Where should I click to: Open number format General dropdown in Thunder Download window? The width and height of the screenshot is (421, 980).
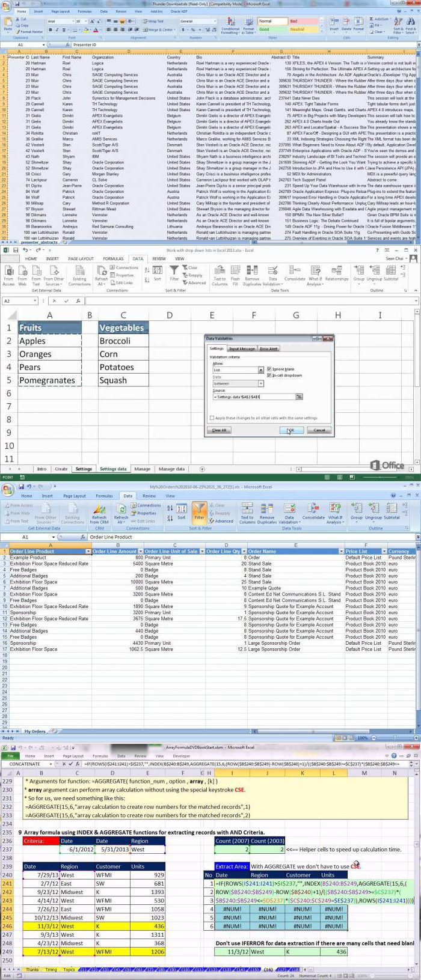(x=214, y=21)
